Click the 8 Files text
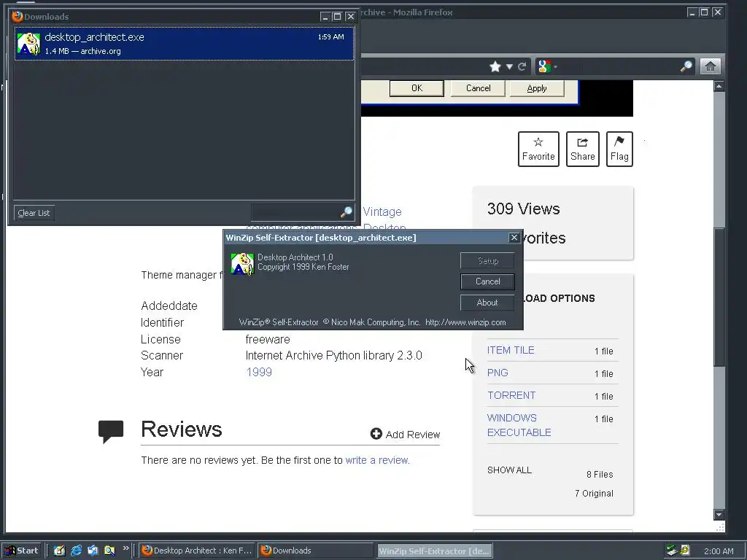 pos(600,475)
